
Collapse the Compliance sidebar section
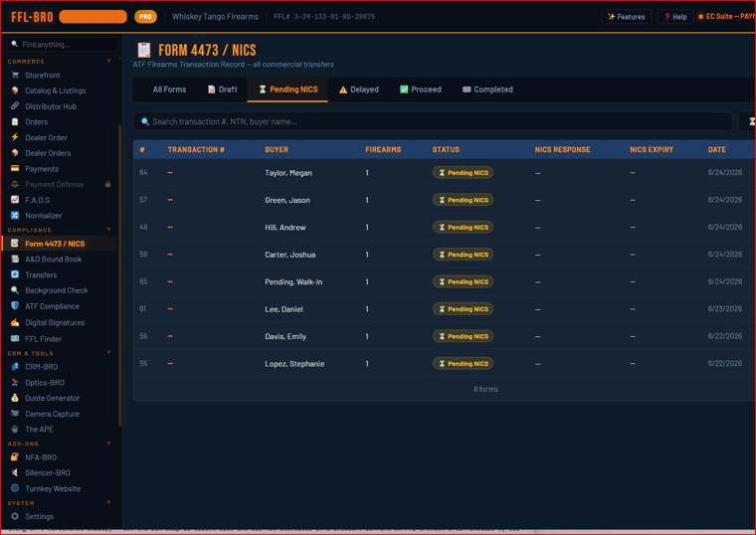[109, 230]
